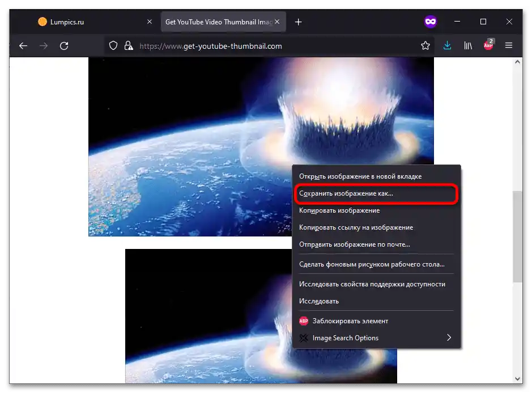Open the library icon
532x393 pixels.
(468, 45)
